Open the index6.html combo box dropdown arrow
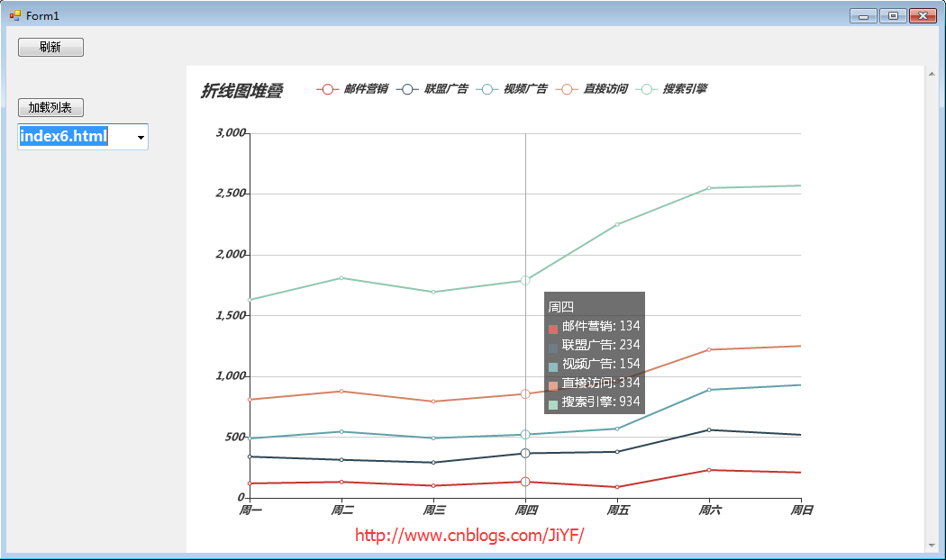This screenshot has width=946, height=560. 141,138
